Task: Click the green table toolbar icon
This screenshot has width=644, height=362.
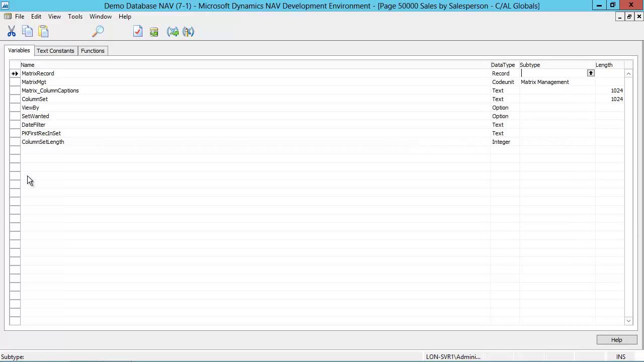Action: 154,32
